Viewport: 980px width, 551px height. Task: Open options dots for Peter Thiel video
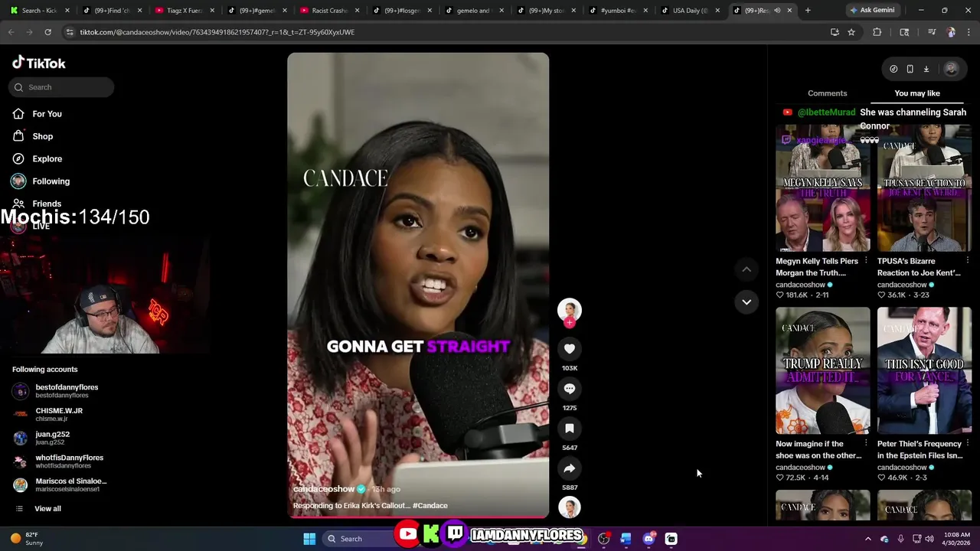pyautogui.click(x=968, y=444)
